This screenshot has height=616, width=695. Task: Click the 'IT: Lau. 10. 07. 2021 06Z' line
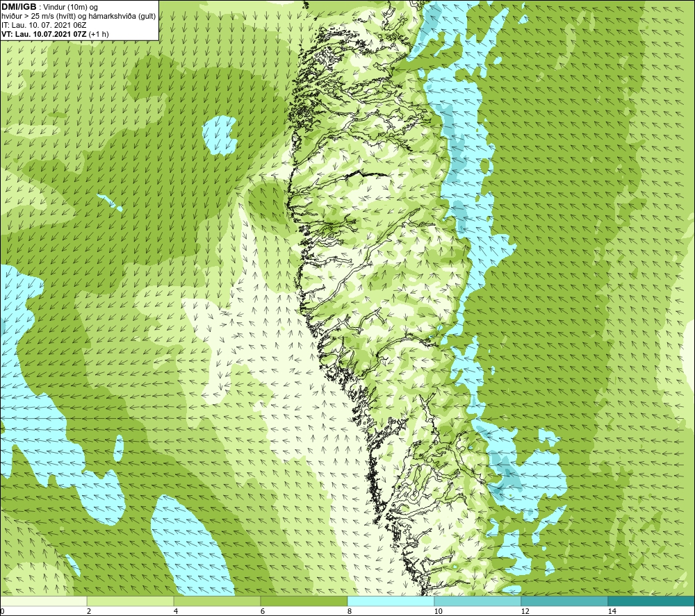44,25
